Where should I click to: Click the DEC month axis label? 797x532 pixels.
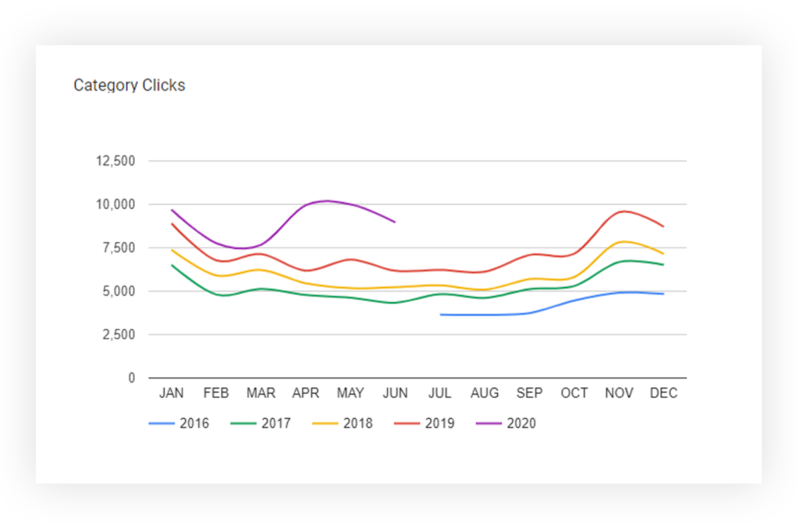(x=664, y=393)
